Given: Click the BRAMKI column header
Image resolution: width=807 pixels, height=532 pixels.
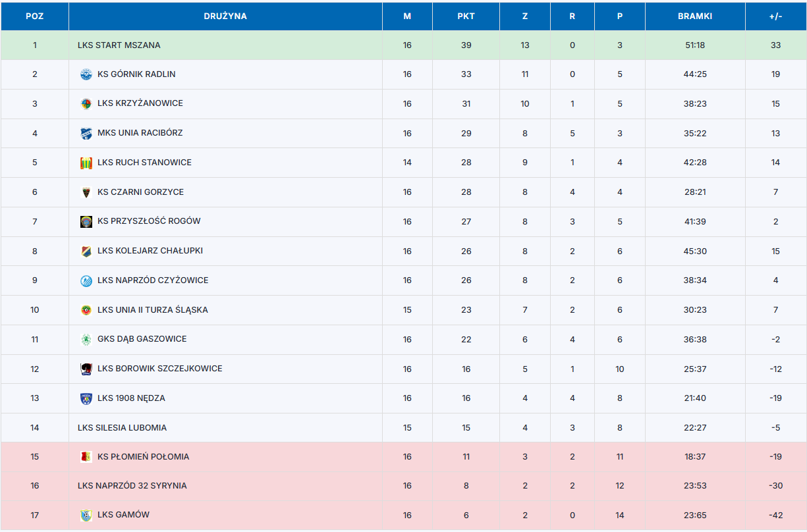Looking at the screenshot, I should pyautogui.click(x=695, y=16).
